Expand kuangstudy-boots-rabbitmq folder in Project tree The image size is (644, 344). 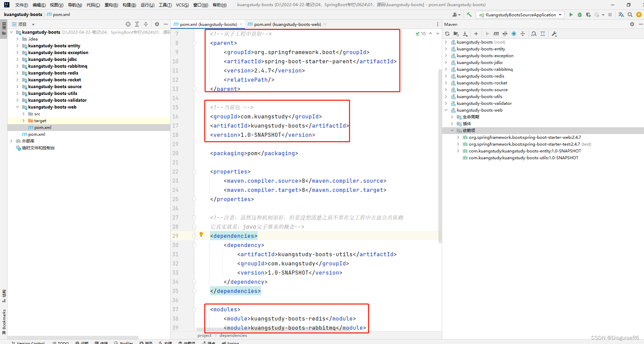(x=17, y=66)
